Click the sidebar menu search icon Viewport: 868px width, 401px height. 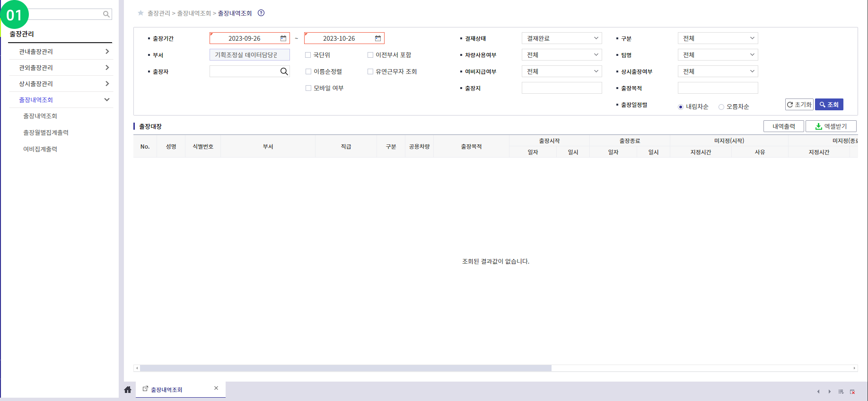click(x=106, y=14)
